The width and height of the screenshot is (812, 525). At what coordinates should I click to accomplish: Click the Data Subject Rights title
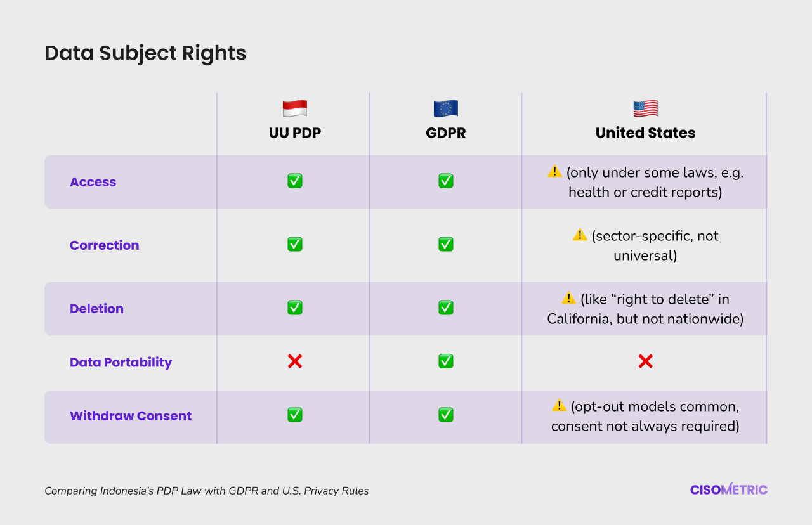145,53
